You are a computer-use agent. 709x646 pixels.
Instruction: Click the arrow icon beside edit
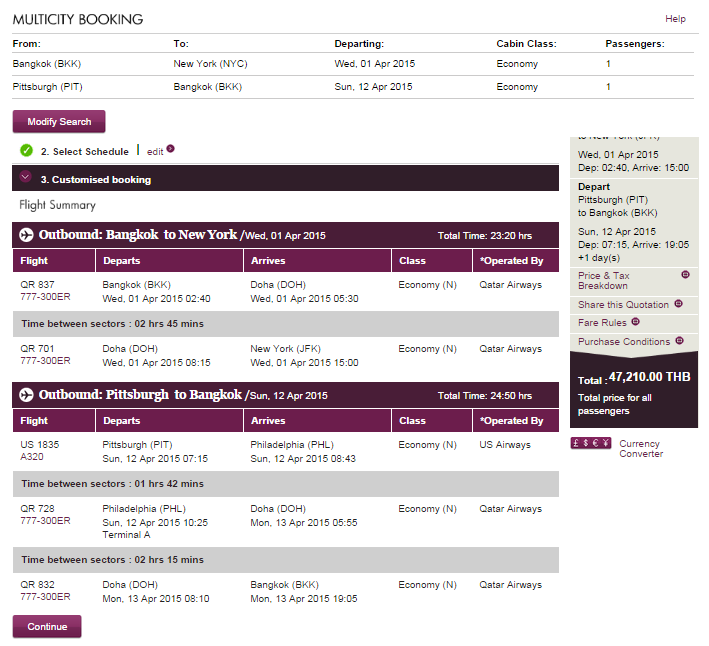click(171, 149)
